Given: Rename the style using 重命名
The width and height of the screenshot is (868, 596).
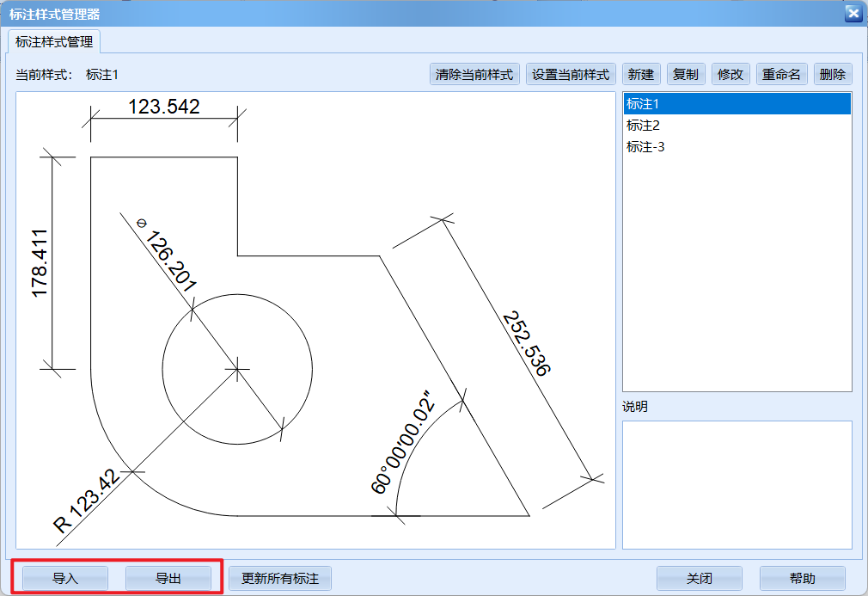Looking at the screenshot, I should pyautogui.click(x=781, y=75).
